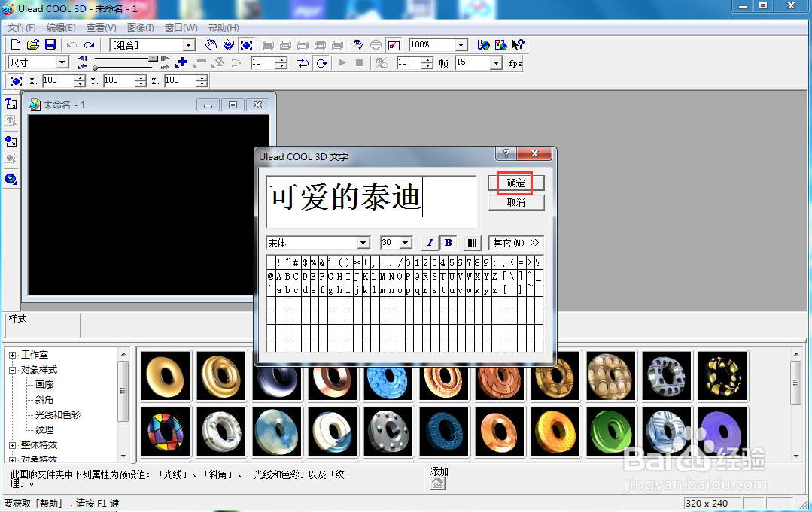Click the globe display quality icon

376,45
